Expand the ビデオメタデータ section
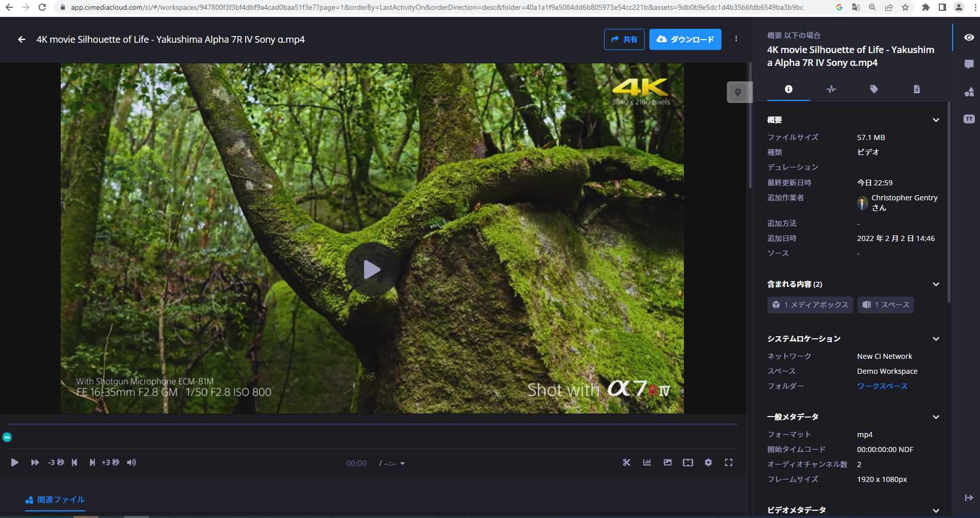Image resolution: width=980 pixels, height=518 pixels. tap(936, 510)
